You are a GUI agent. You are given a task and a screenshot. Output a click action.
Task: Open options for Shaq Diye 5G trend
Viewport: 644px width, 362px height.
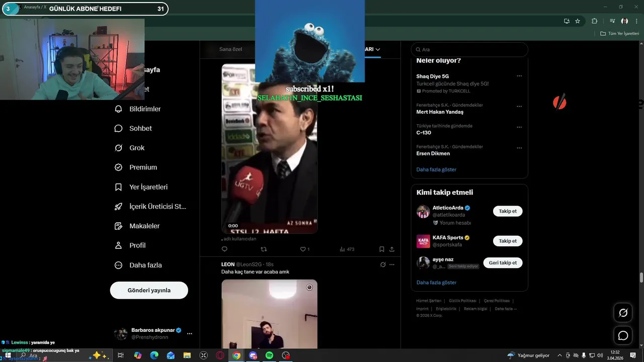pos(519,76)
